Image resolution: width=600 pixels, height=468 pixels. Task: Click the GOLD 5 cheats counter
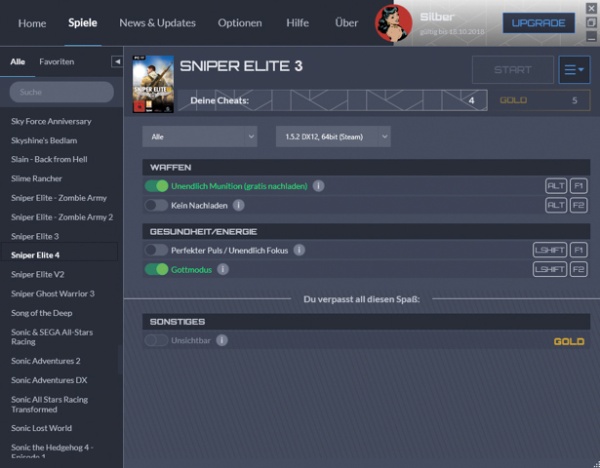coord(541,100)
